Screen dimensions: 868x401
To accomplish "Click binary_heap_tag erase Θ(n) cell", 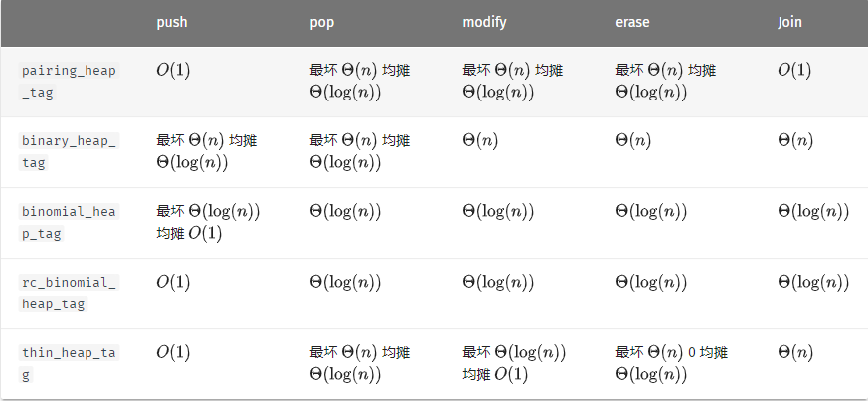I will pos(633,140).
